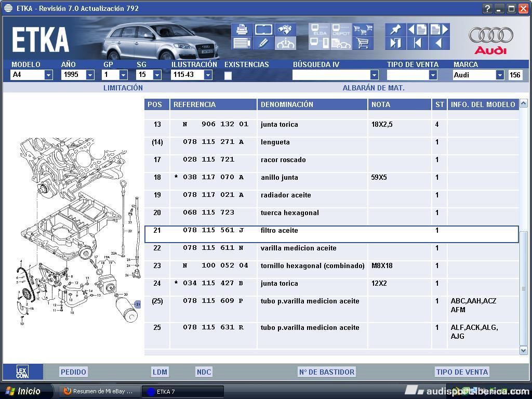The image size is (532, 399).
Task: Open search with the binoculars icon
Action: 285,30
